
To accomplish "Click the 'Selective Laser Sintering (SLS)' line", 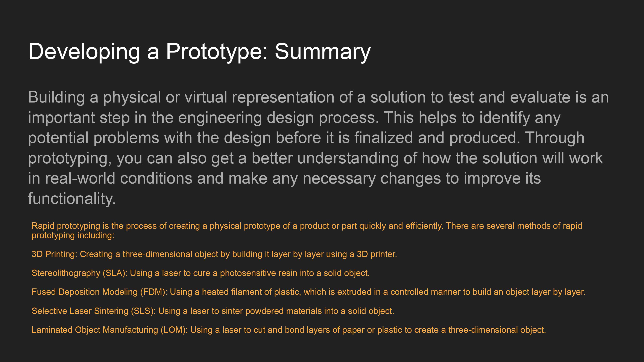I will [x=213, y=311].
